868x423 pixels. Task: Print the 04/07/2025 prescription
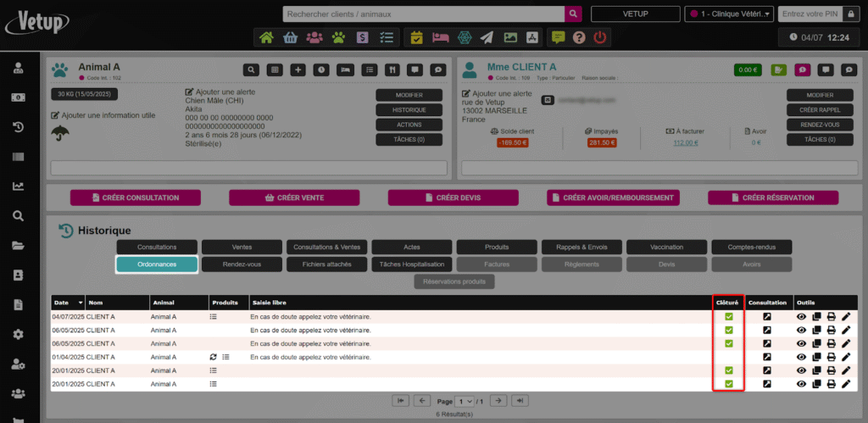pyautogui.click(x=831, y=317)
